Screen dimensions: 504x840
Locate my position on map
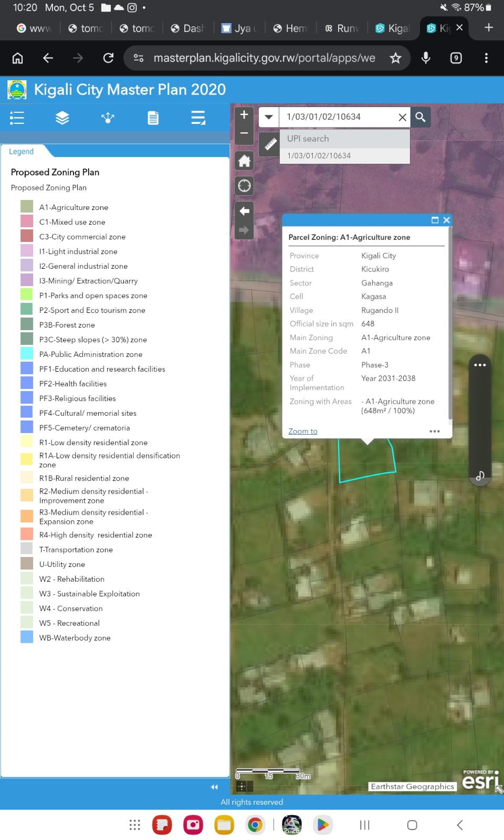coord(244,186)
